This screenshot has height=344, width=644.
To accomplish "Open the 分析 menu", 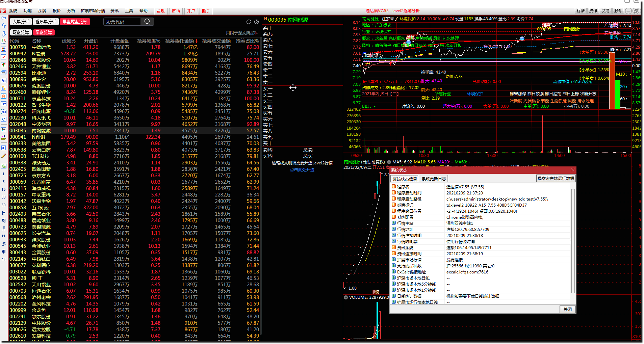I will pyautogui.click(x=71, y=11).
